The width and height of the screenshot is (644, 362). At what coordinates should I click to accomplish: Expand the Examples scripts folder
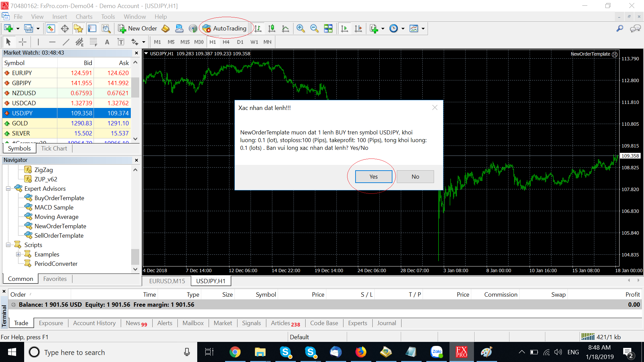coord(18,254)
